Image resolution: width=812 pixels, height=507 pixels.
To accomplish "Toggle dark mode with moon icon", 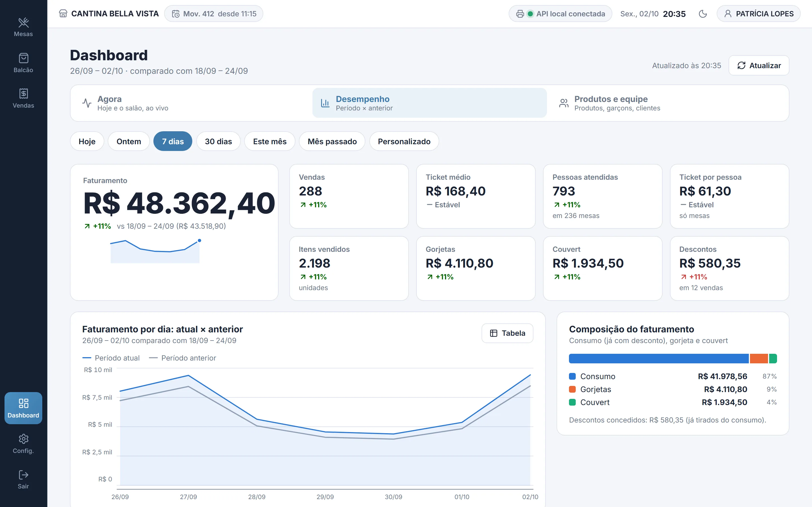I will coord(703,14).
